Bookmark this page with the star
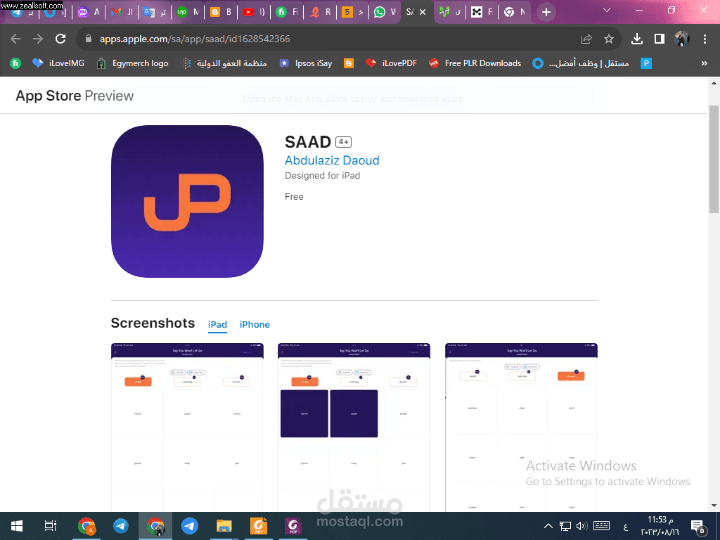This screenshot has width=720, height=540. 609,39
